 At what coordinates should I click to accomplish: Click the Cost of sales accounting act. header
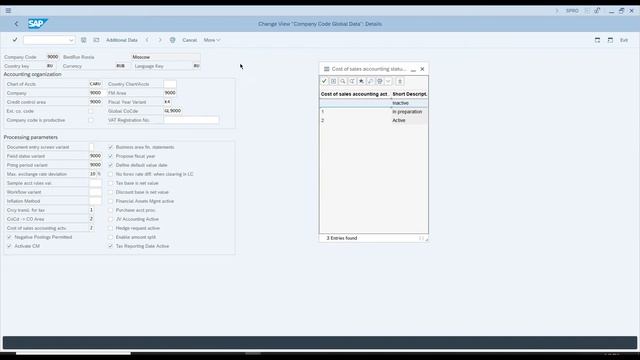(355, 94)
